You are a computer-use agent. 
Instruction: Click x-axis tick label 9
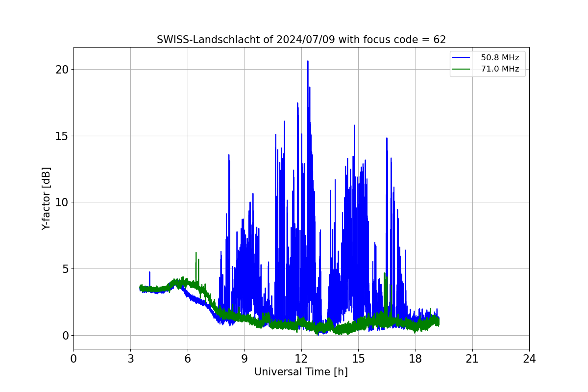click(245, 359)
